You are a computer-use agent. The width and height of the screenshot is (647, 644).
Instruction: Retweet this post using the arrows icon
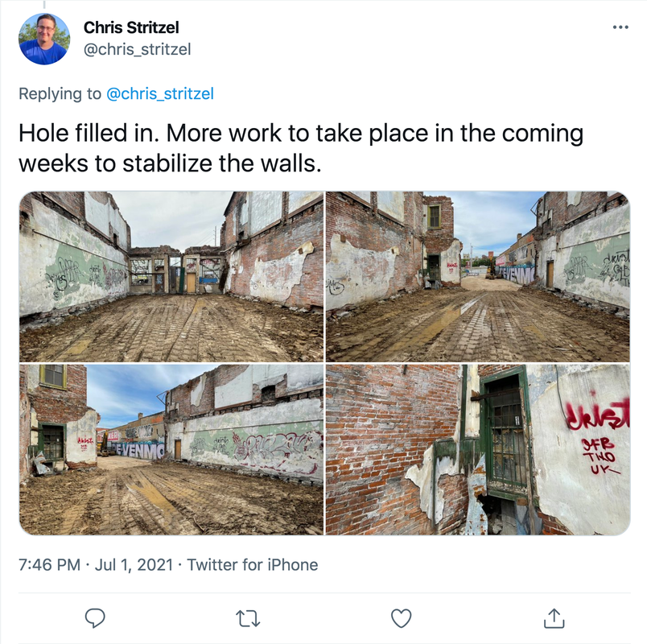click(248, 618)
